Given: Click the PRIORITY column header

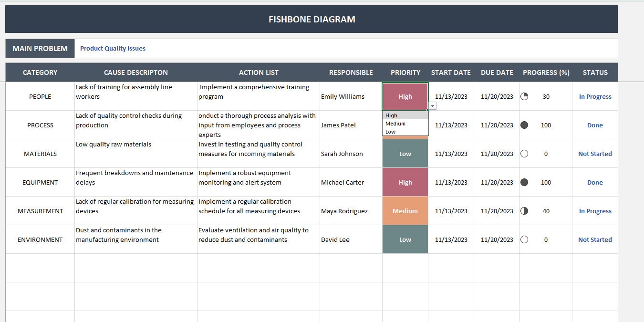Looking at the screenshot, I should (x=405, y=73).
